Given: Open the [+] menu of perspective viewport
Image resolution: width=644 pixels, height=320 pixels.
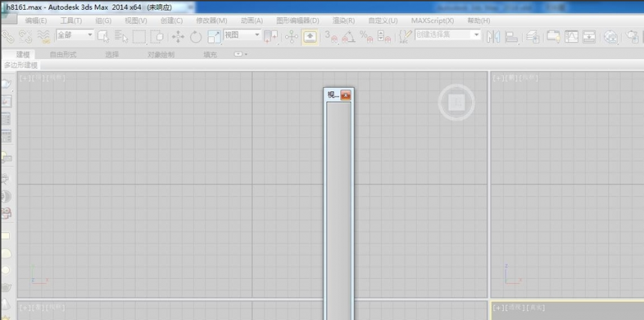Looking at the screenshot, I should point(498,307).
